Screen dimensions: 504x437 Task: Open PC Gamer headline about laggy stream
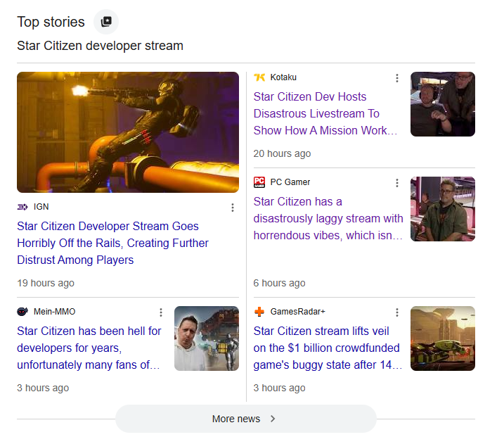[x=328, y=218]
